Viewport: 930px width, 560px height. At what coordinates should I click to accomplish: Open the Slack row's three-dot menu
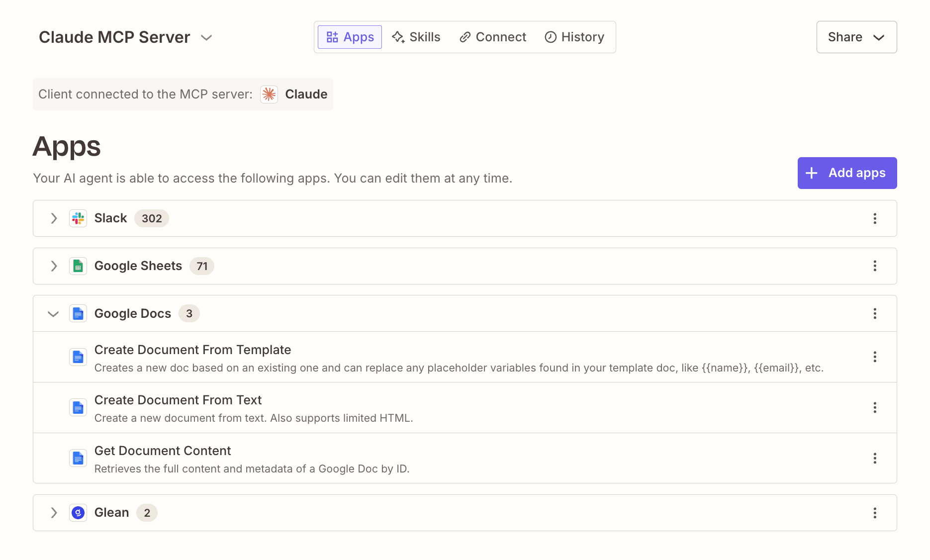pyautogui.click(x=875, y=218)
